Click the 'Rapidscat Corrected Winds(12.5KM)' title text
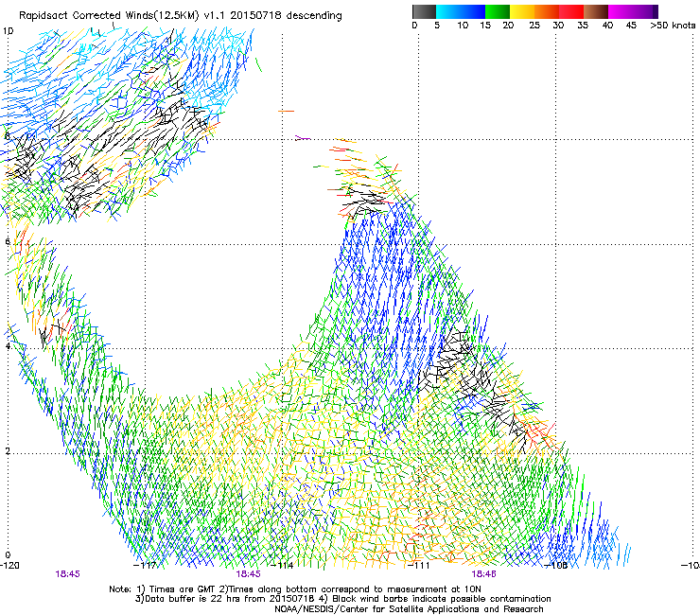The image size is (700, 615). [x=109, y=16]
